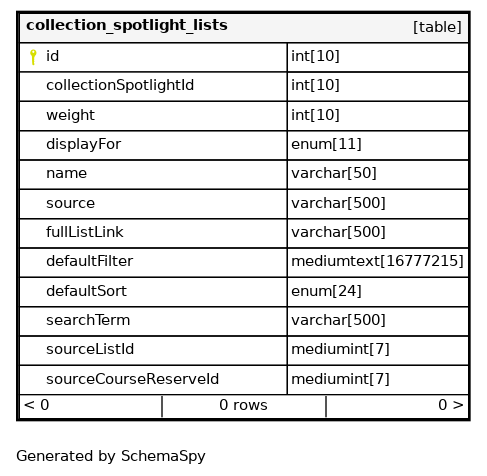487x476 pixels.
Task: Open the collection_spotlight_lists table title
Action: coord(127,26)
